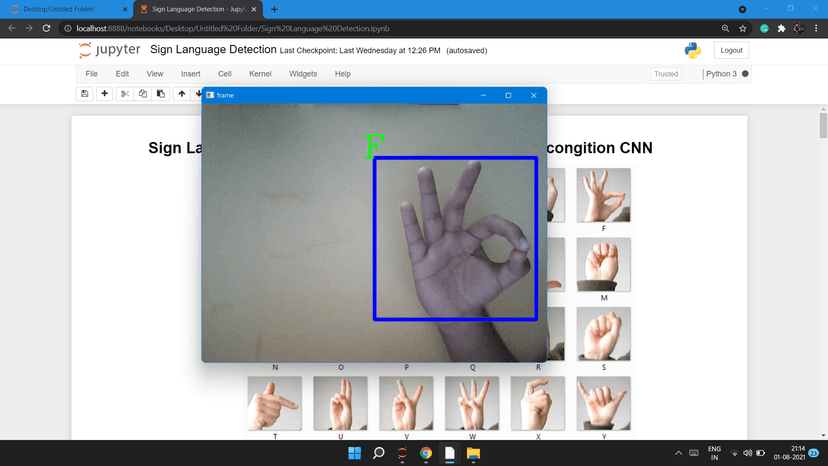Screen dimensions: 828x466
Task: Click the address bar URL
Action: click(x=232, y=29)
